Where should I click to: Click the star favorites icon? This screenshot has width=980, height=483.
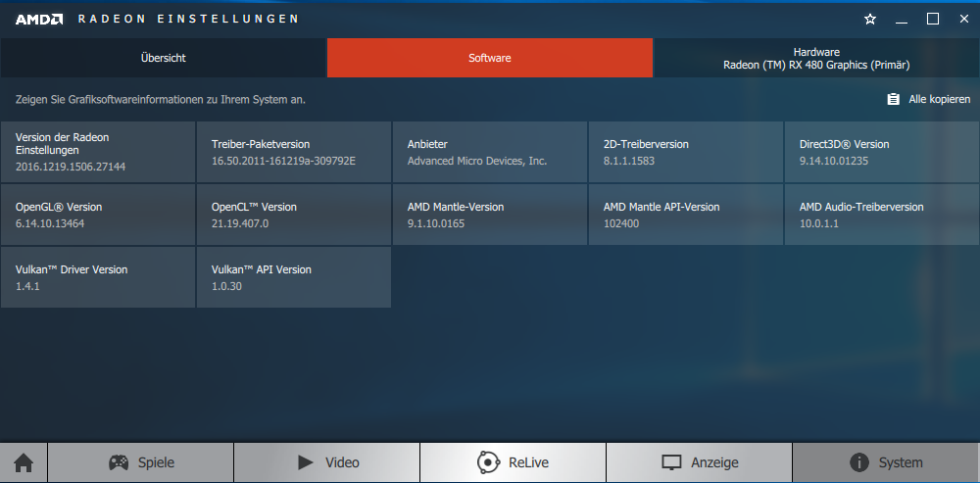(x=870, y=20)
